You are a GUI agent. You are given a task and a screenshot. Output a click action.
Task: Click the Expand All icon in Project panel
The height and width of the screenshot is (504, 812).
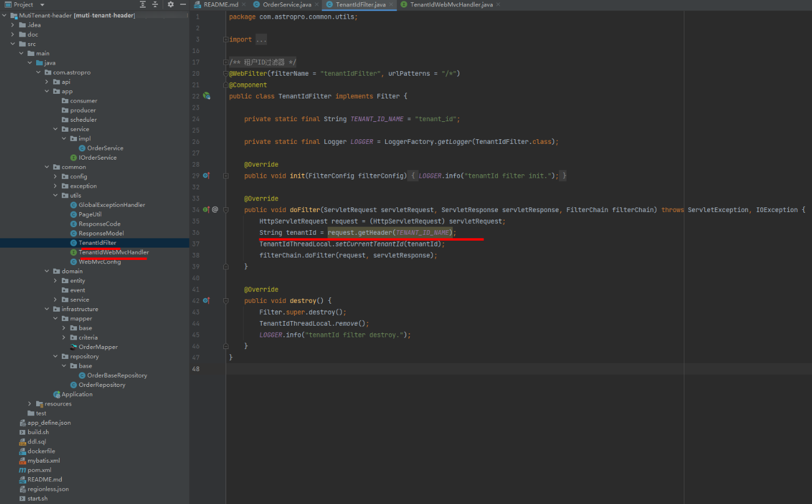(x=143, y=5)
